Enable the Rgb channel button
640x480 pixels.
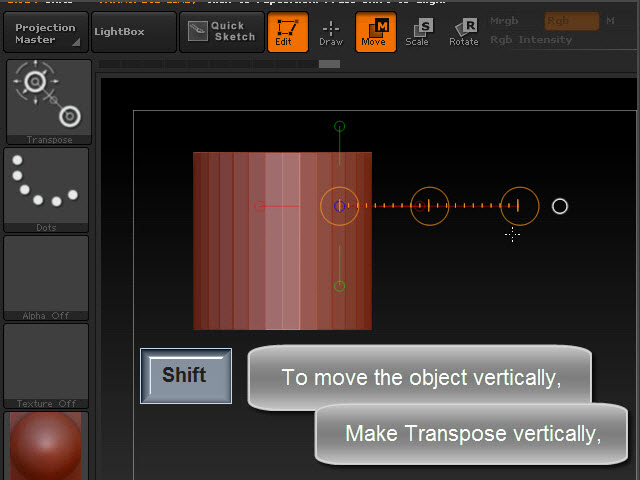point(572,21)
